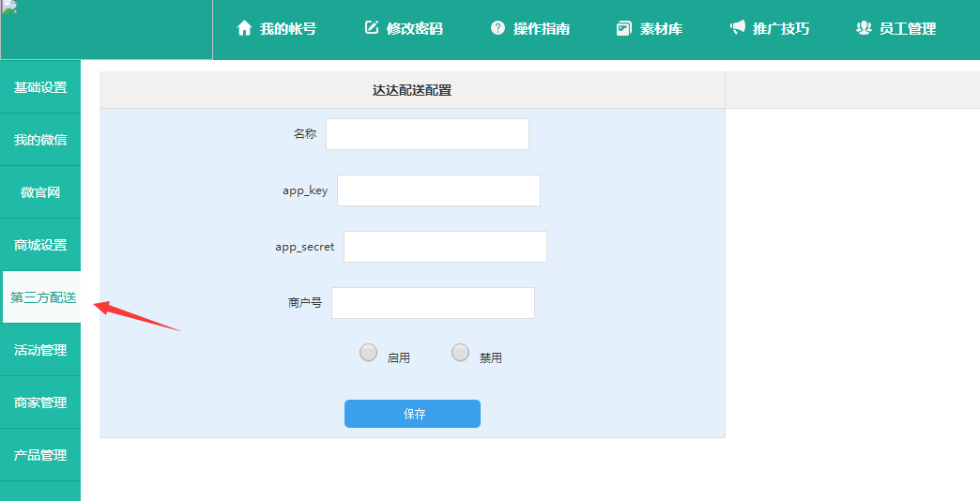Select 商城设置 in the sidebar
Viewport: 980px width, 501px height.
(40, 245)
